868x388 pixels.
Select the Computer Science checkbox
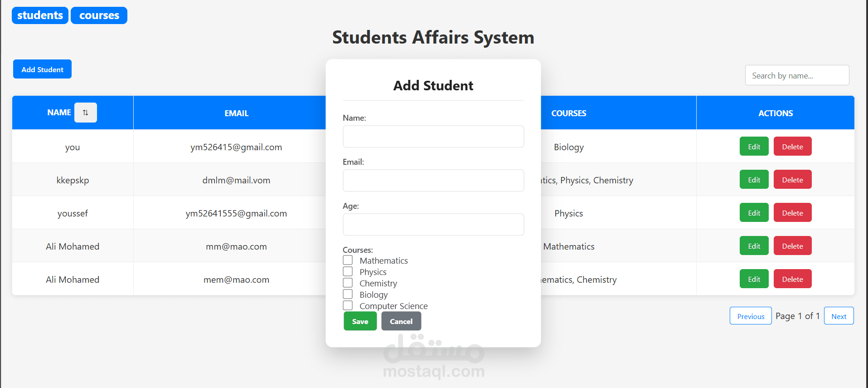[348, 305]
